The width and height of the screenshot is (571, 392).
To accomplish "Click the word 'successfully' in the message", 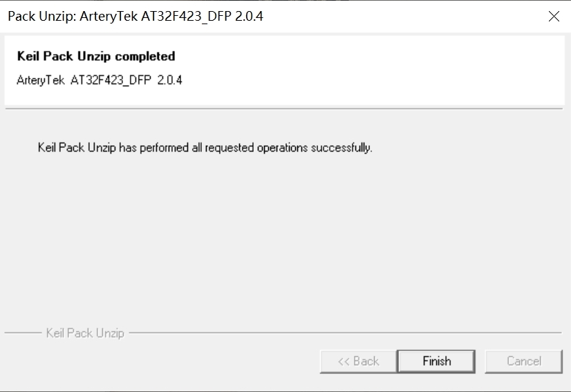I will coord(341,147).
